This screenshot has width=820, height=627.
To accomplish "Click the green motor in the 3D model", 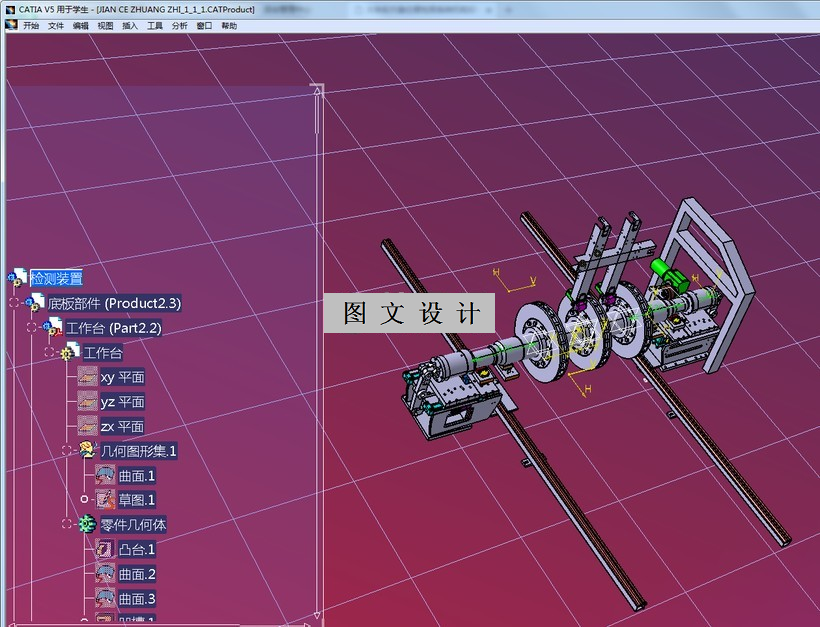I will click(669, 276).
